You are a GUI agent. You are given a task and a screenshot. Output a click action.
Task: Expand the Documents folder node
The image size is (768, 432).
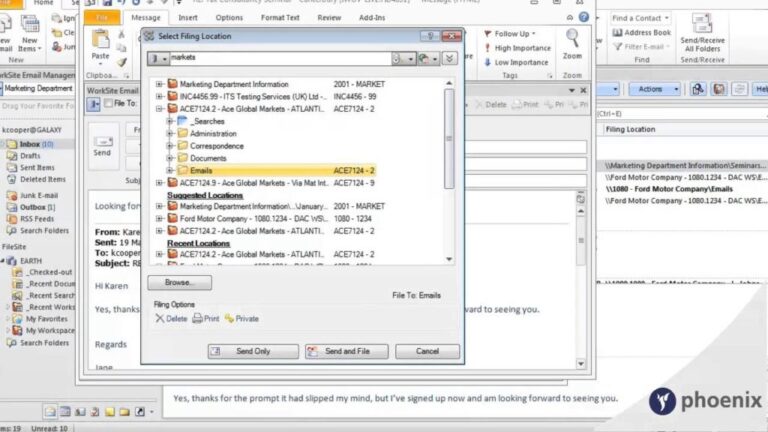171,158
